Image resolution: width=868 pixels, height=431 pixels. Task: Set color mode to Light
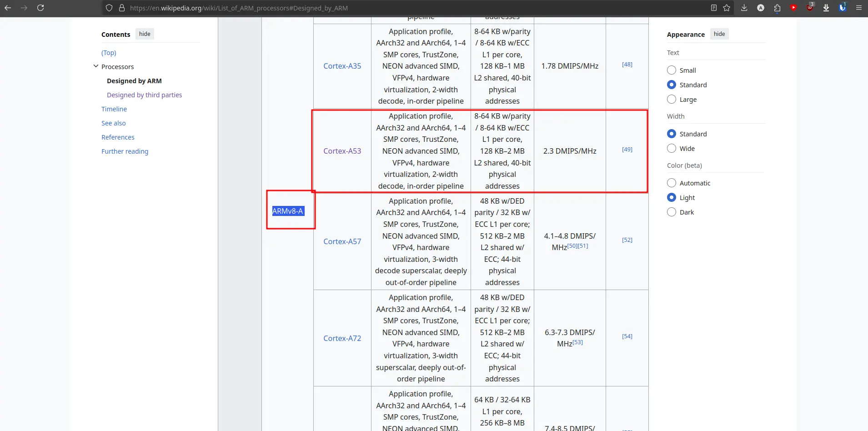672,197
